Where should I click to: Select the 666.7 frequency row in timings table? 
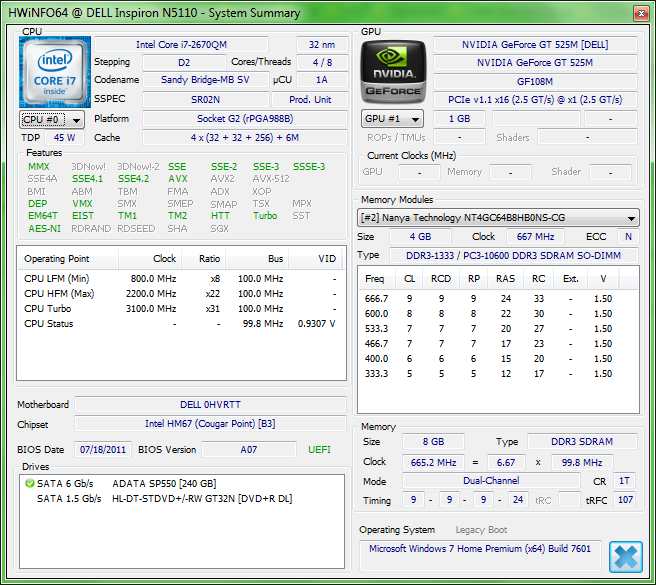tap(376, 298)
